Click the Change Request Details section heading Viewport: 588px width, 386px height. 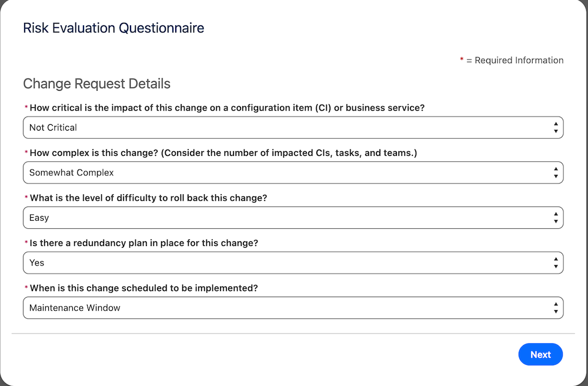[x=97, y=84]
